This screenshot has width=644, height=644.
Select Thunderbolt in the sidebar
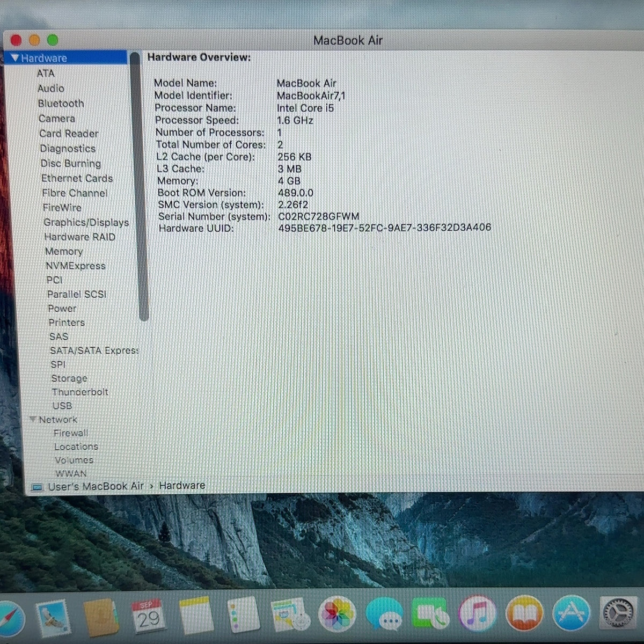tap(80, 392)
